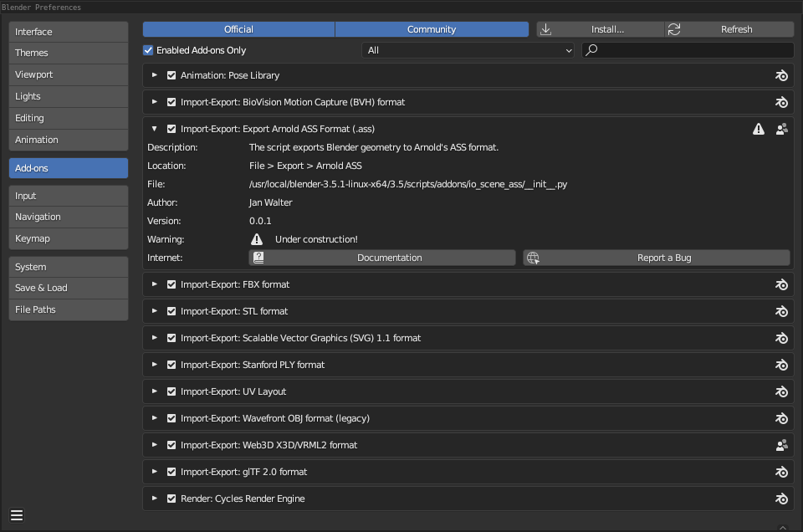Collapse the Export Arnold ASS details
This screenshot has width=803, height=532.
(x=154, y=129)
